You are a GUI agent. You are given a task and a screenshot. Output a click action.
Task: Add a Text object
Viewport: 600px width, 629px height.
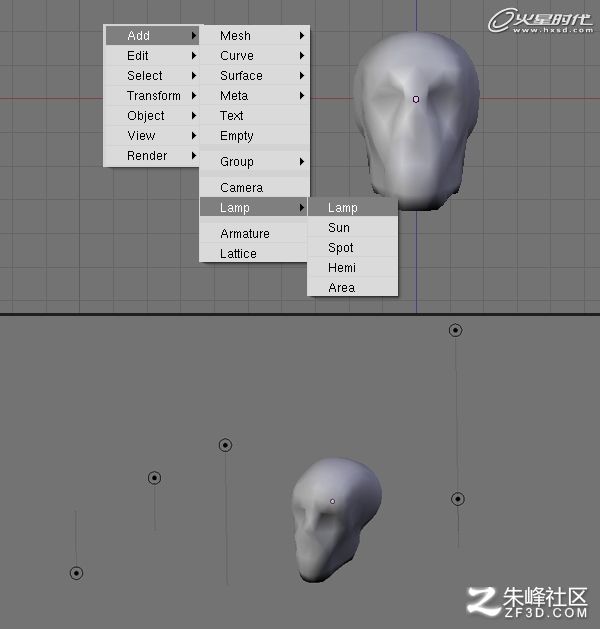tap(254, 116)
